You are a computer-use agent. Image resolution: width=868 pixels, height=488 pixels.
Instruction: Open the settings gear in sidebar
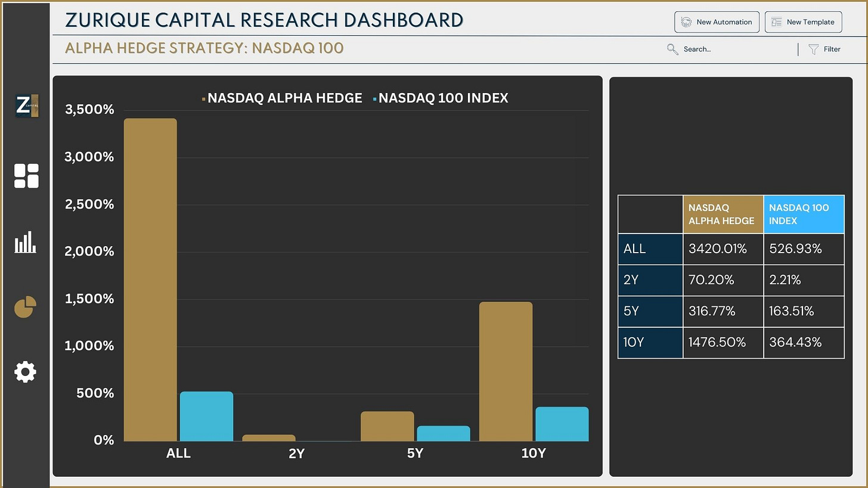click(26, 372)
